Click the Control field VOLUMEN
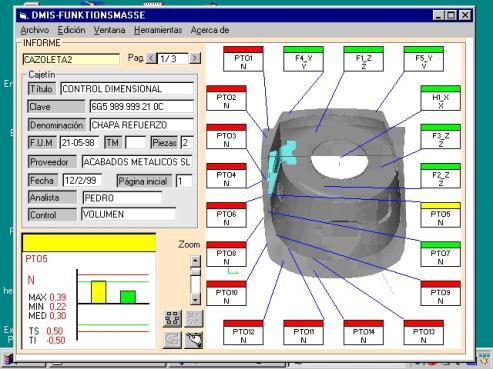Screen dimensions: 493x369 click(x=128, y=214)
